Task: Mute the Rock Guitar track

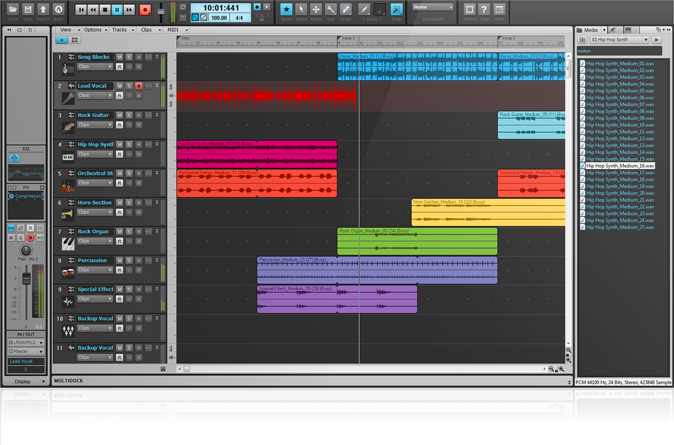Action: (119, 115)
